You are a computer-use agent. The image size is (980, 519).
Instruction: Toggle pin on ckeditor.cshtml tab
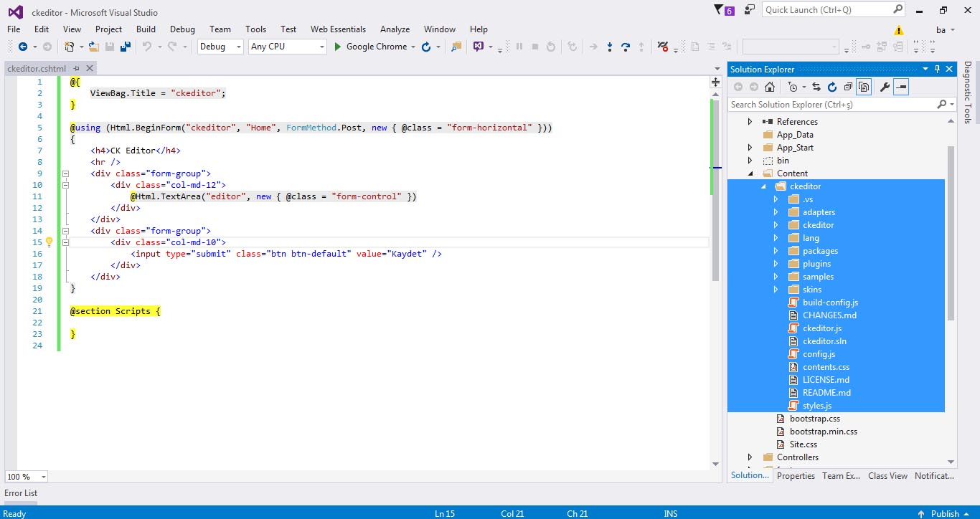76,69
